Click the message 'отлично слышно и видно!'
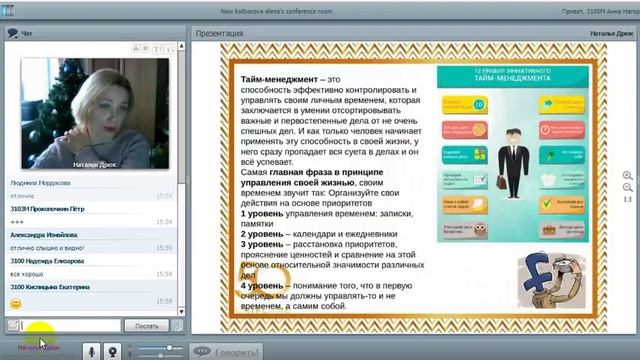Screen dimensions: 640x360 click(47, 248)
